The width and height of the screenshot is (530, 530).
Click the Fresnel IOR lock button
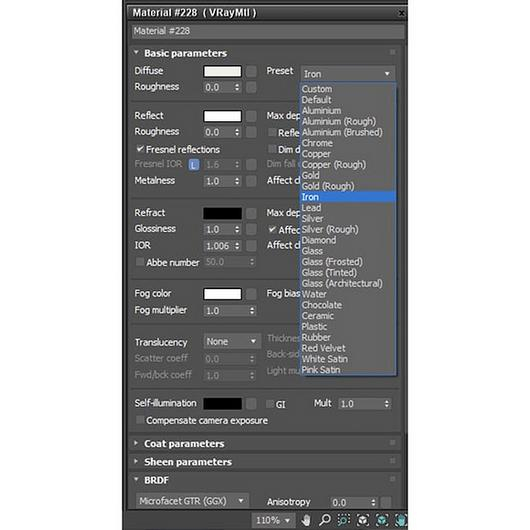[194, 165]
